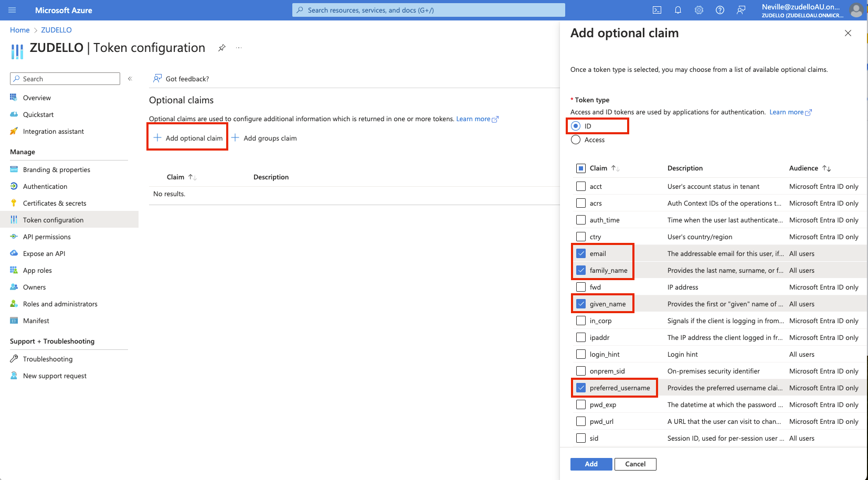Click the blue Add button
The width and height of the screenshot is (868, 480).
click(591, 464)
